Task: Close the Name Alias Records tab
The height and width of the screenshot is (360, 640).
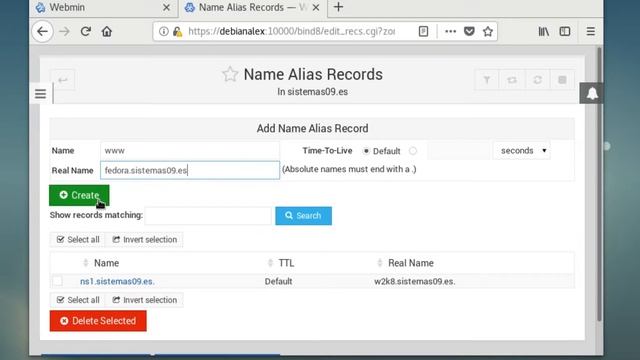Action: coord(316,7)
